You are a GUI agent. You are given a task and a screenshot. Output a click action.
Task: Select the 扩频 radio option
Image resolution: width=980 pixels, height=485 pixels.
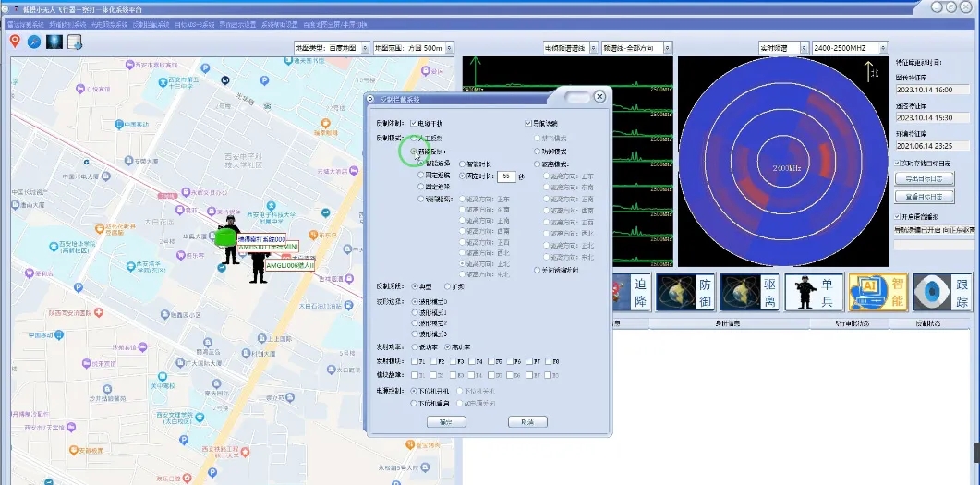point(447,287)
